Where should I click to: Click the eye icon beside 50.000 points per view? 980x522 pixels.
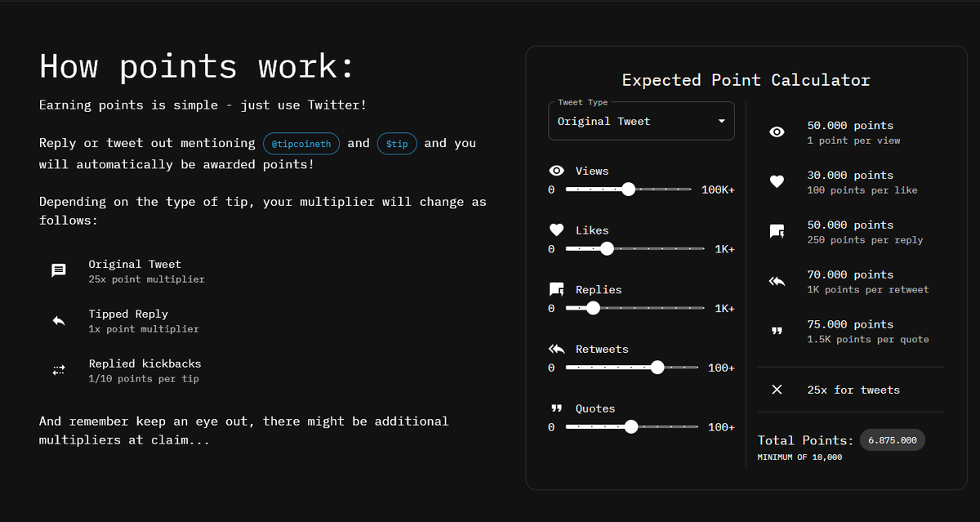777,132
